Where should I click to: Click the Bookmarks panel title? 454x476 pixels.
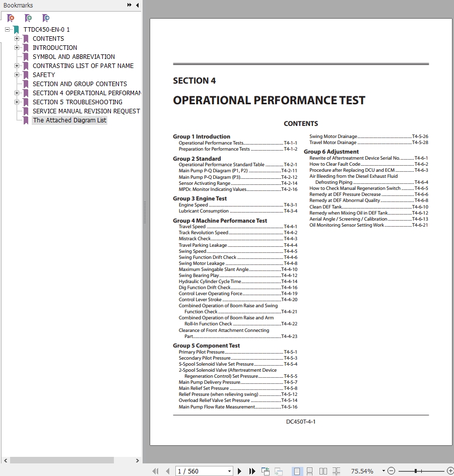pyautogui.click(x=18, y=5)
